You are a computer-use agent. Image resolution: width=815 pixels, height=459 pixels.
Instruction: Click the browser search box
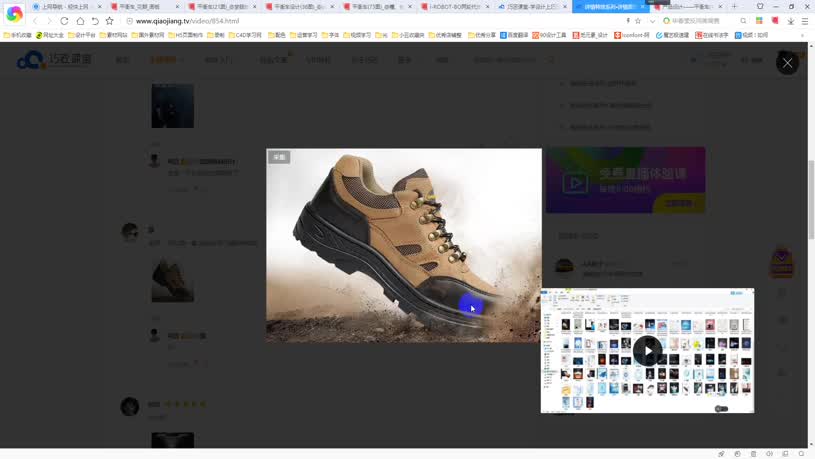pos(699,21)
